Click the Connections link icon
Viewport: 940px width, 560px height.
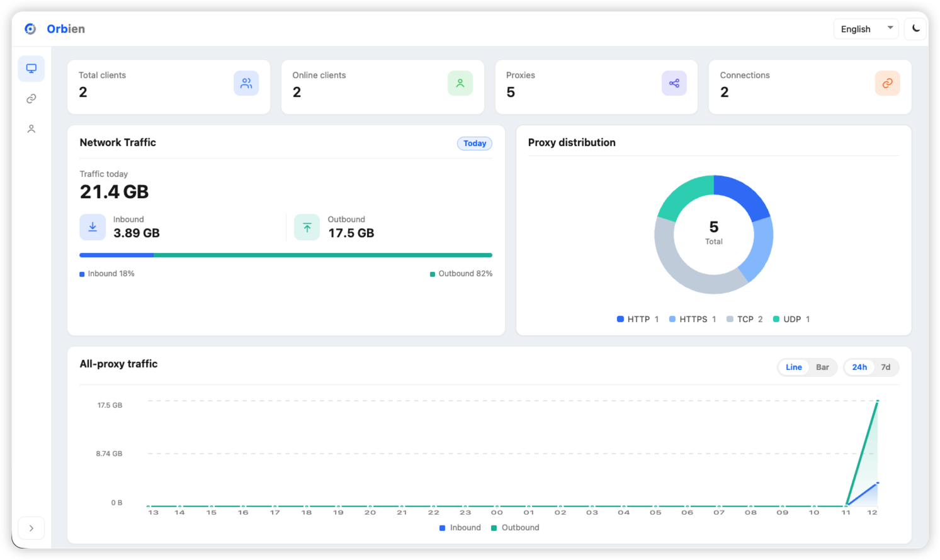888,83
